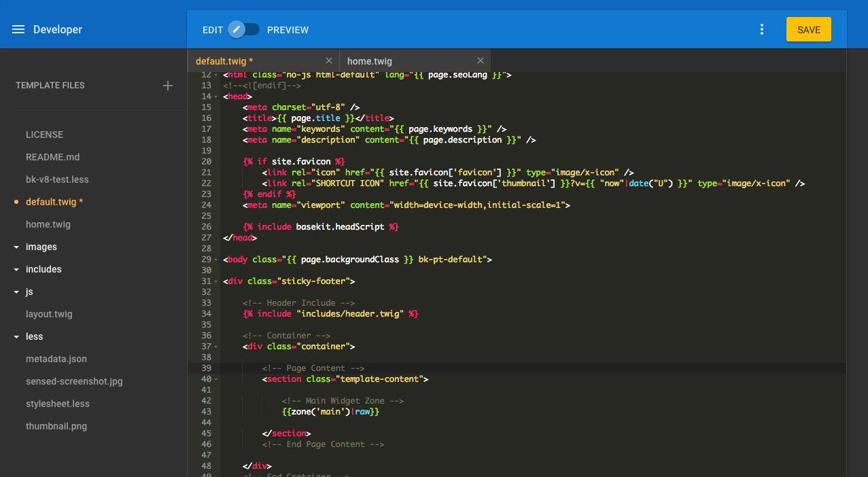Screen dimensions: 868x477
Task: Save the current file
Action: point(809,29)
